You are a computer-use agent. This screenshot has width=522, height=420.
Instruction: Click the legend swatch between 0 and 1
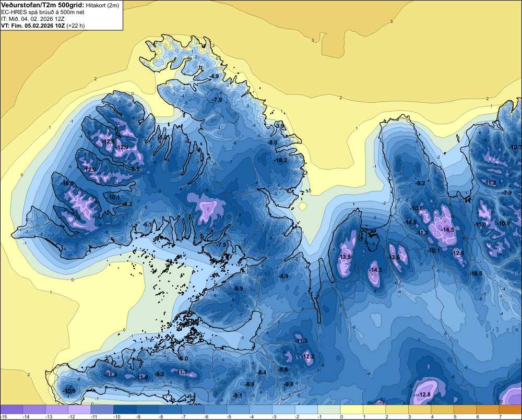[352, 410]
